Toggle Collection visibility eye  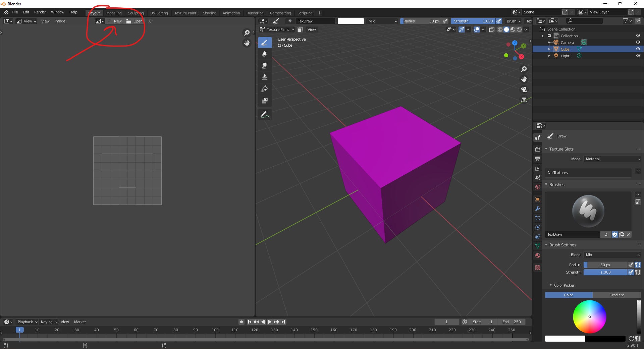click(x=638, y=36)
